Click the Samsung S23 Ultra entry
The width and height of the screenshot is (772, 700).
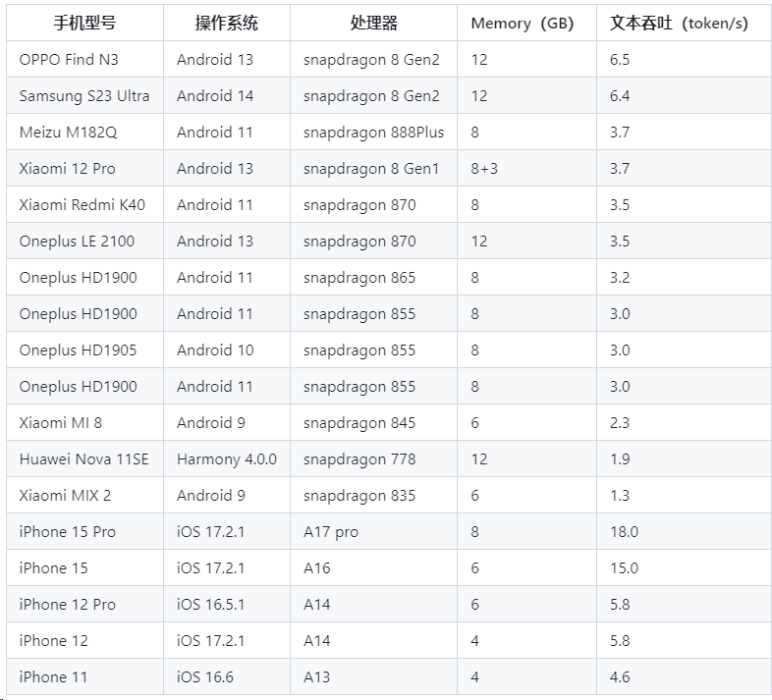pyautogui.click(x=84, y=96)
